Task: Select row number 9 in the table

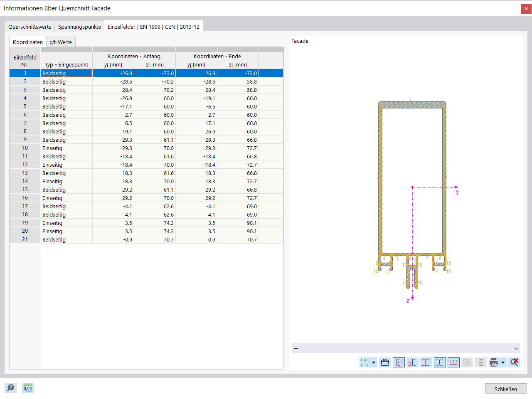Action: click(x=25, y=140)
